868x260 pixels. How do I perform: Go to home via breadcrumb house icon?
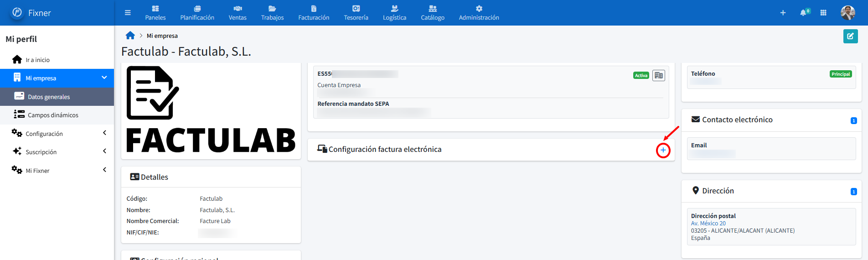[x=130, y=36]
